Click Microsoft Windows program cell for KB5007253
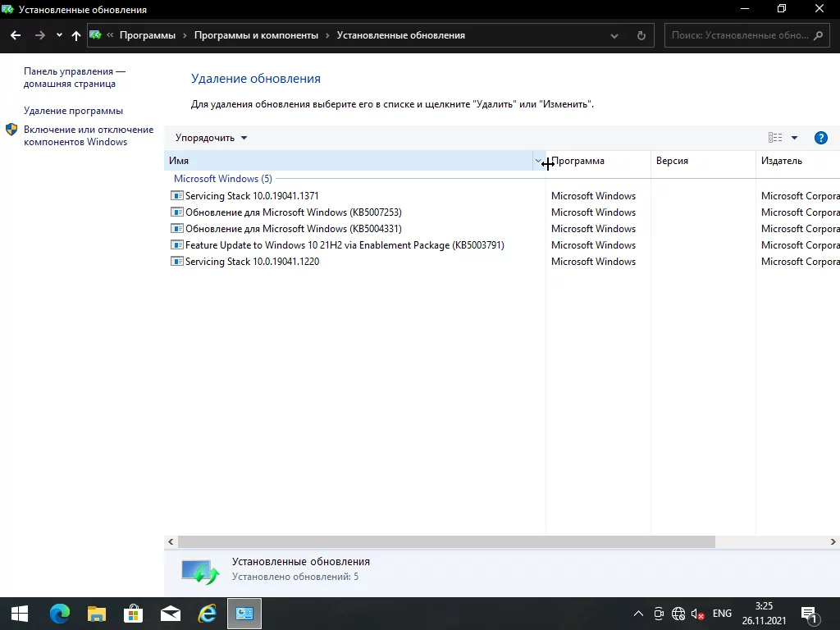The width and height of the screenshot is (840, 630). (x=594, y=212)
